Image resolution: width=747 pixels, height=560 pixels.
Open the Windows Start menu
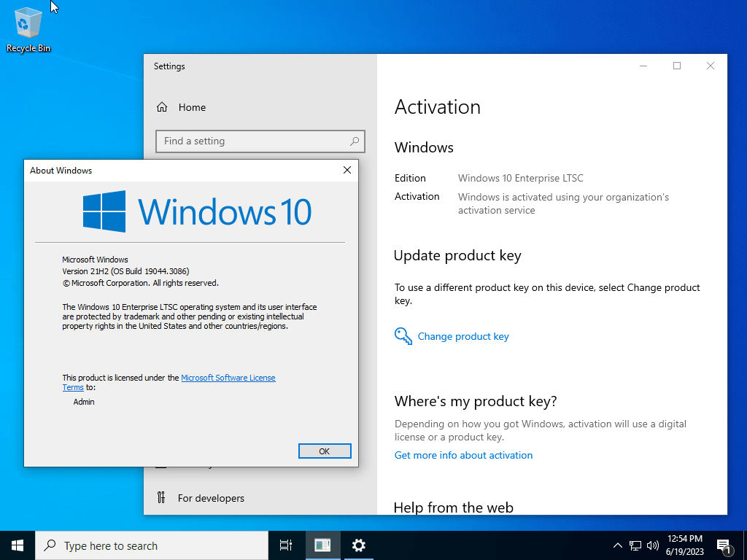click(18, 545)
